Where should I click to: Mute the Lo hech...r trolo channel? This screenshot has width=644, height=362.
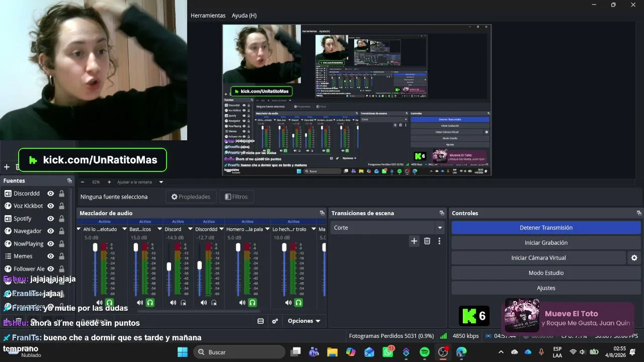coord(288,303)
